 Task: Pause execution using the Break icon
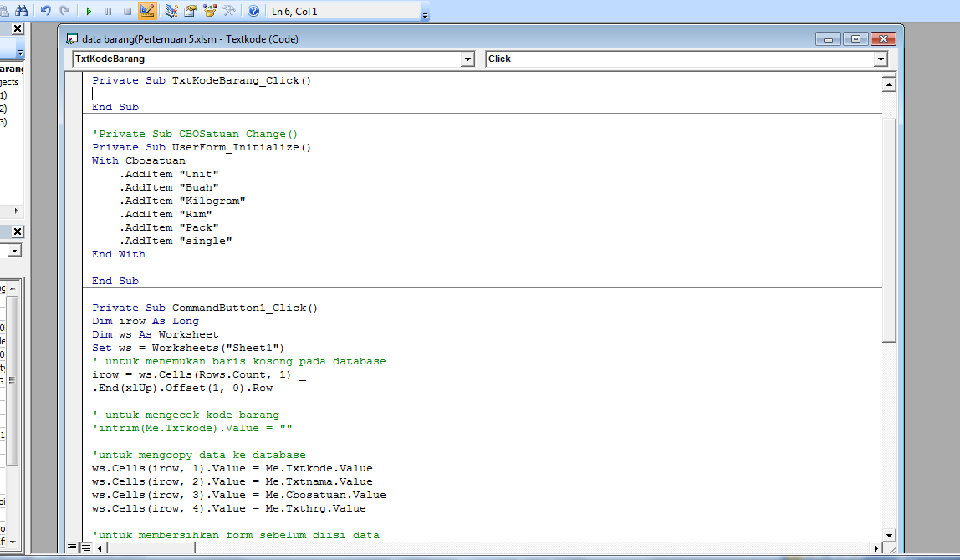coord(108,11)
